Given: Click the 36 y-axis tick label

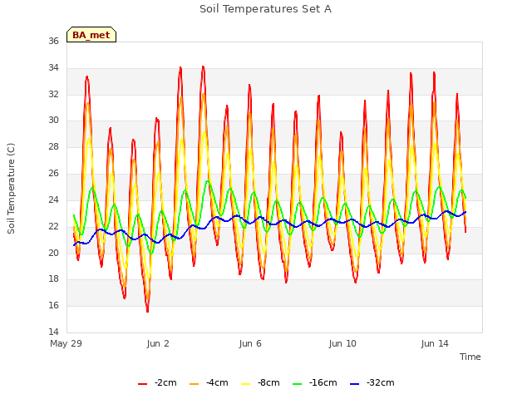Looking at the screenshot, I should pos(53,41).
